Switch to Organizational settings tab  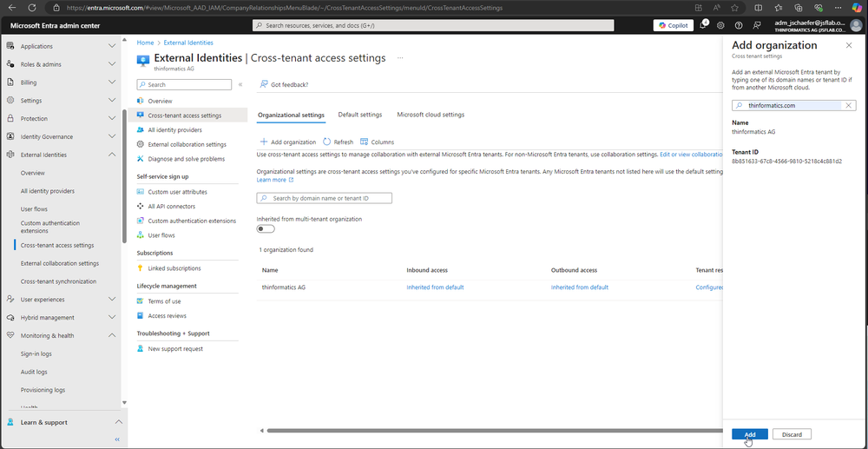[x=291, y=116]
